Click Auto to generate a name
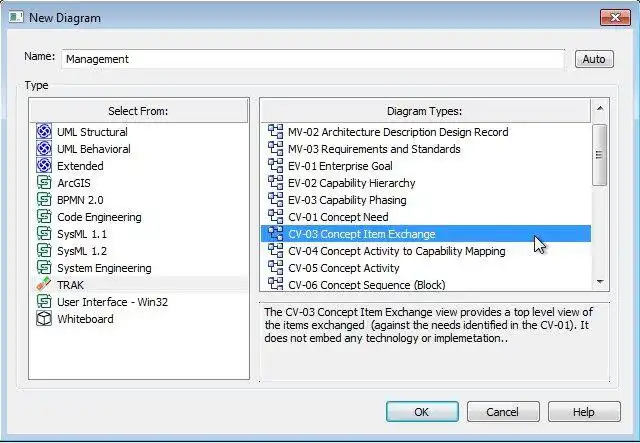The width and height of the screenshot is (640, 443). [x=594, y=59]
